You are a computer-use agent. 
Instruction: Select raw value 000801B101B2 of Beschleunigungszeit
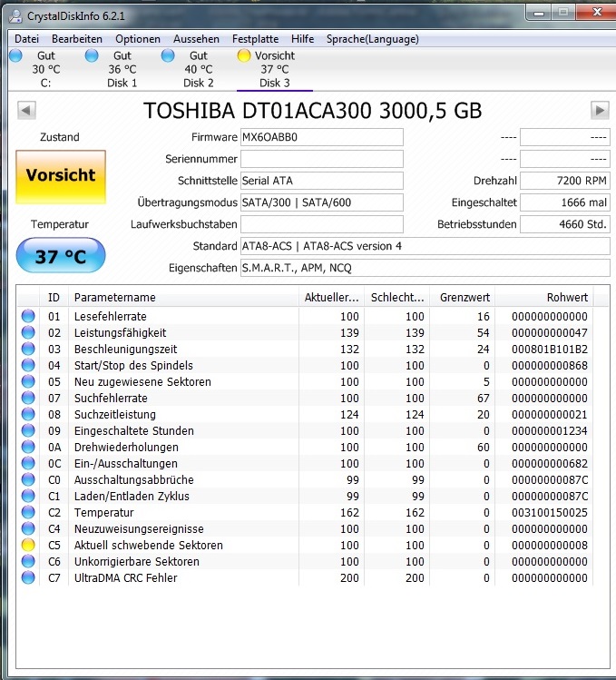click(550, 349)
